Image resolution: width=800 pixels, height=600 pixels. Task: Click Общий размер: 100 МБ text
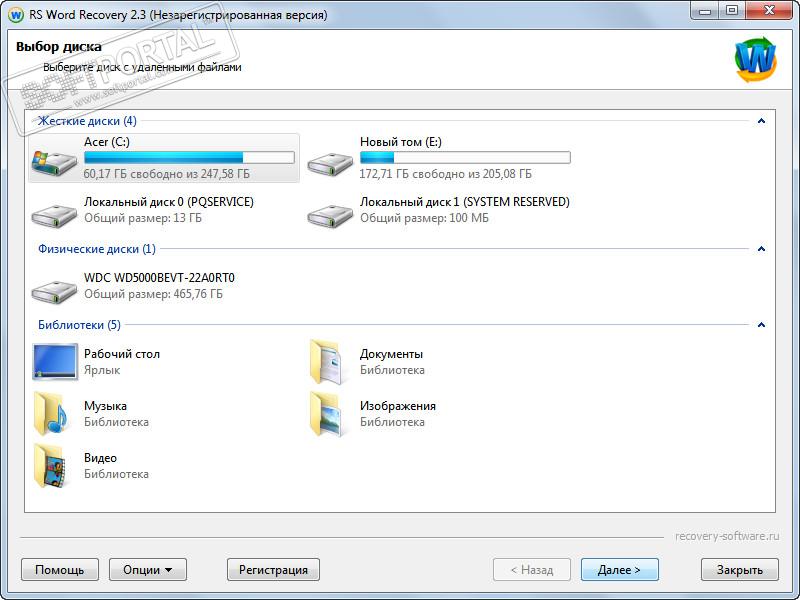coord(424,218)
